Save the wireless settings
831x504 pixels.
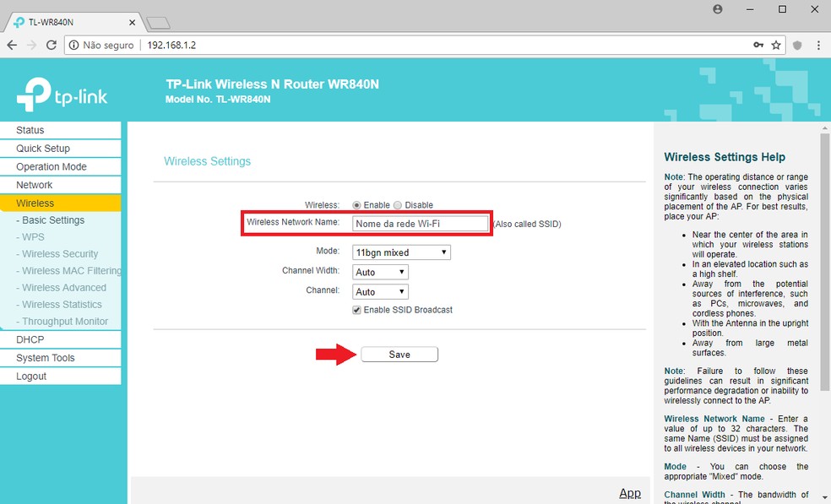coord(399,354)
